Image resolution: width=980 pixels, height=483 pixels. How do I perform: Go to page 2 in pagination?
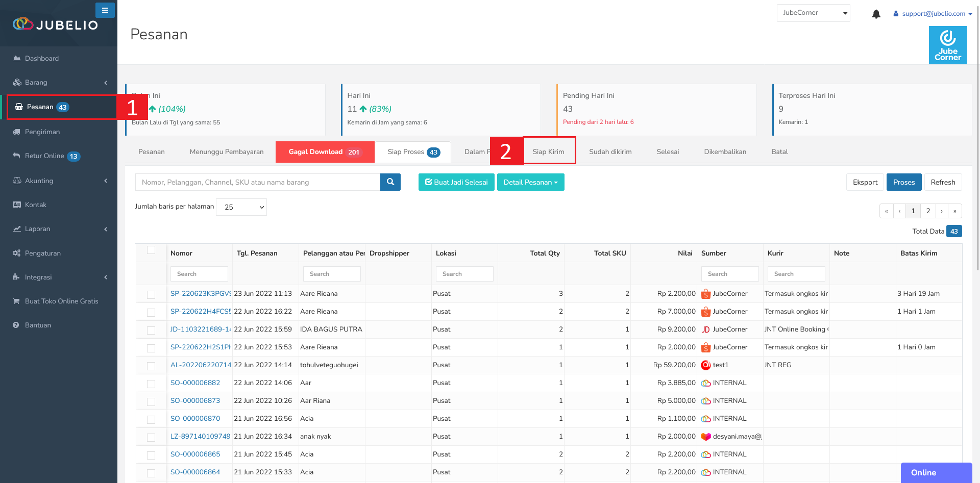928,211
